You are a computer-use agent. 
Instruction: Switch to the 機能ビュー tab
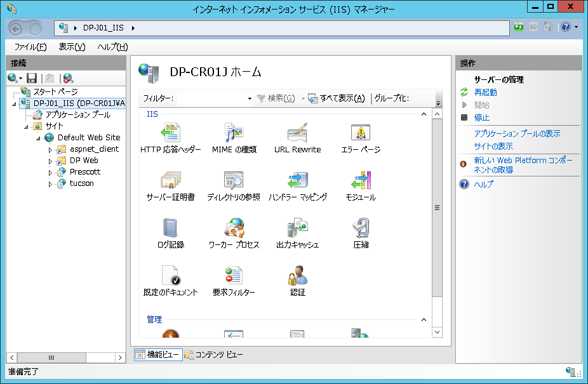pyautogui.click(x=158, y=354)
